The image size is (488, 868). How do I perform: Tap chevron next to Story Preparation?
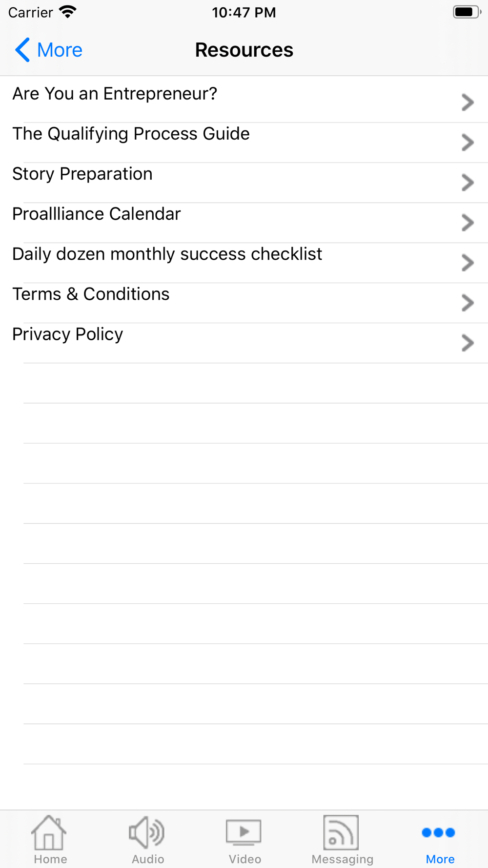468,183
